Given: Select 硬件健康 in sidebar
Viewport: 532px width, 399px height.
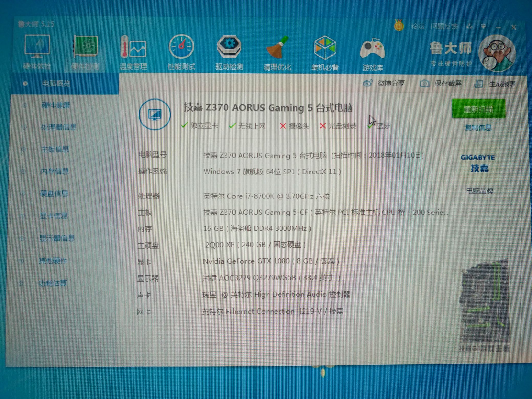Looking at the screenshot, I should pos(56,105).
